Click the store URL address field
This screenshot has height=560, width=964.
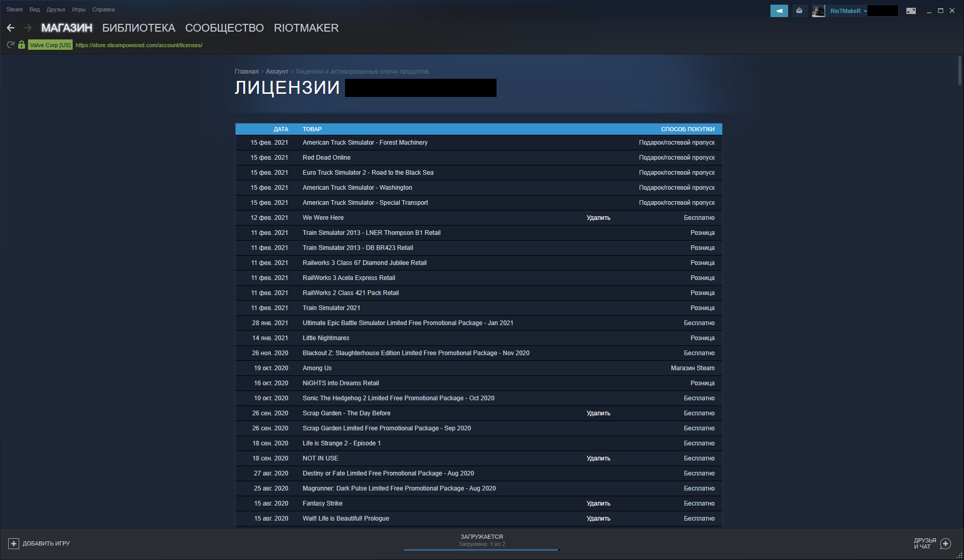click(x=139, y=45)
